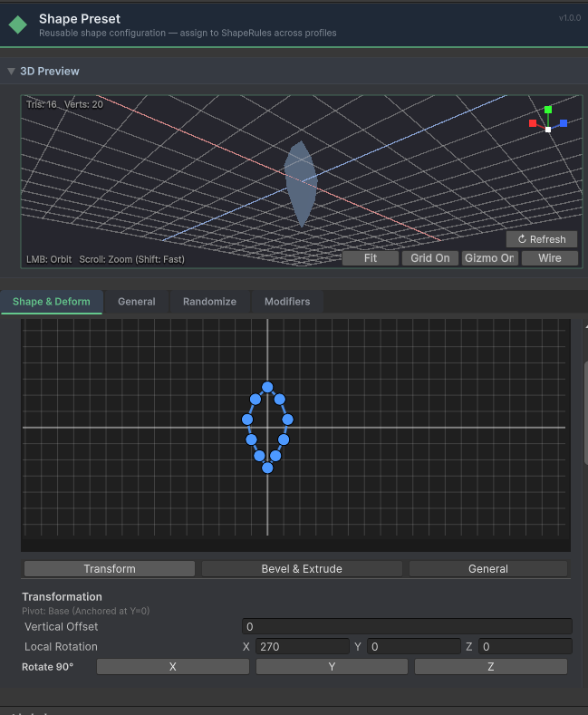This screenshot has height=715, width=588.
Task: Click the green Y-axis gizmo handle
Action: pyautogui.click(x=548, y=111)
